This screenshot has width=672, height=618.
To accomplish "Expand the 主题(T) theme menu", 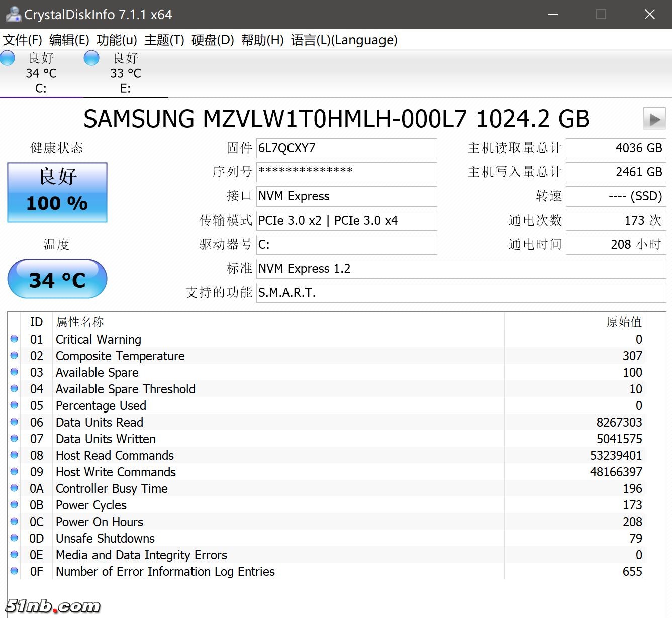I will click(164, 40).
